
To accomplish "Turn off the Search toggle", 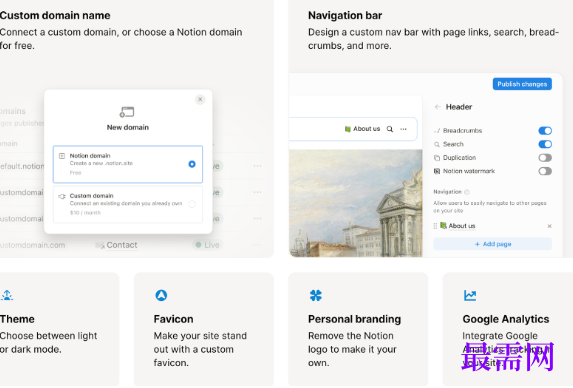I will (x=545, y=144).
